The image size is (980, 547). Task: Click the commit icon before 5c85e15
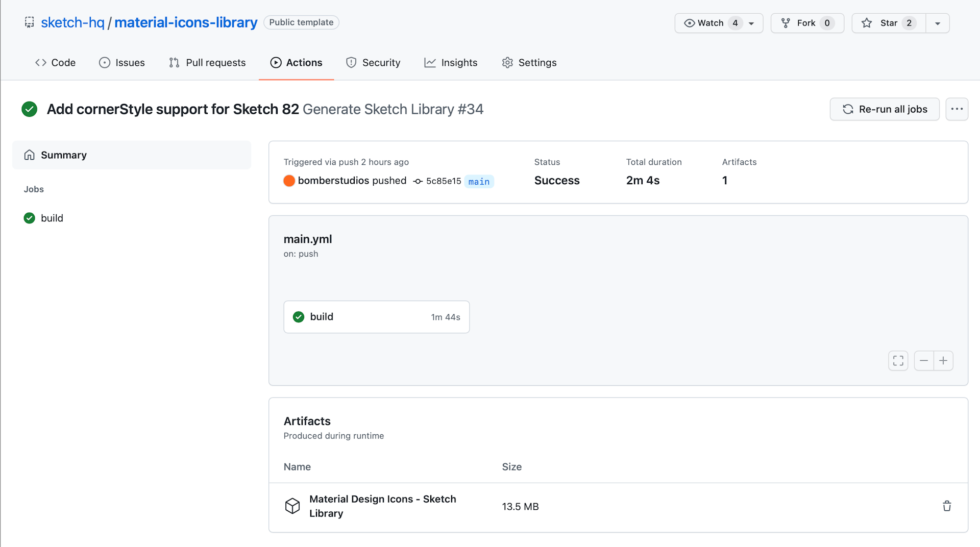tap(419, 181)
